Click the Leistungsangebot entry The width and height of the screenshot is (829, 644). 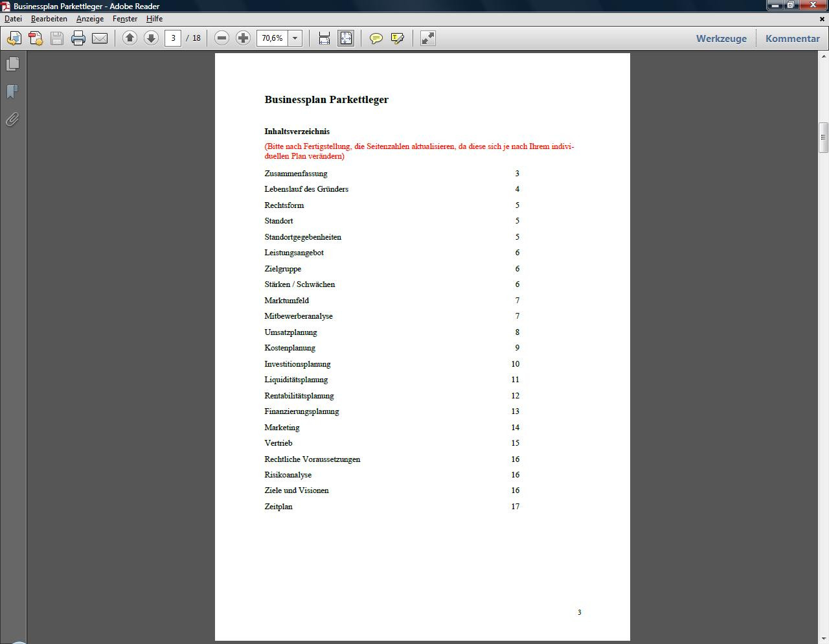click(294, 253)
